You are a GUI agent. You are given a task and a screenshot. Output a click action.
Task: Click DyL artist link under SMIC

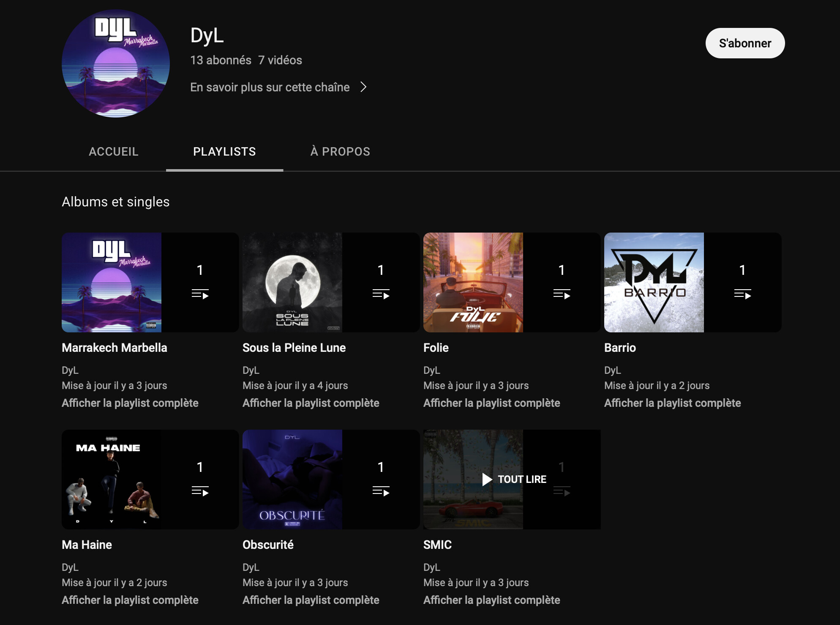pyautogui.click(x=432, y=567)
